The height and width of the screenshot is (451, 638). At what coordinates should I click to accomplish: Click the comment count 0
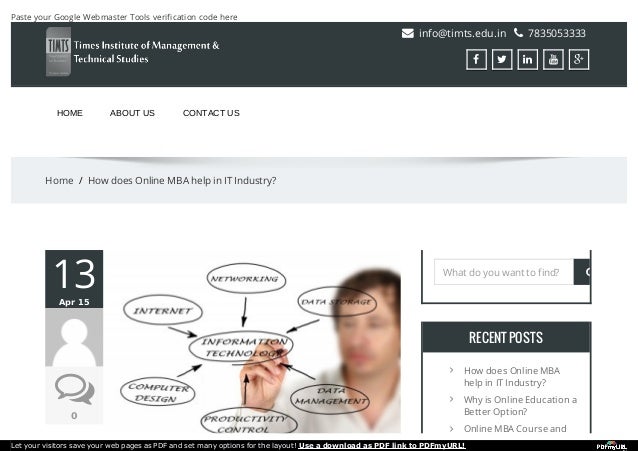pos(74,416)
